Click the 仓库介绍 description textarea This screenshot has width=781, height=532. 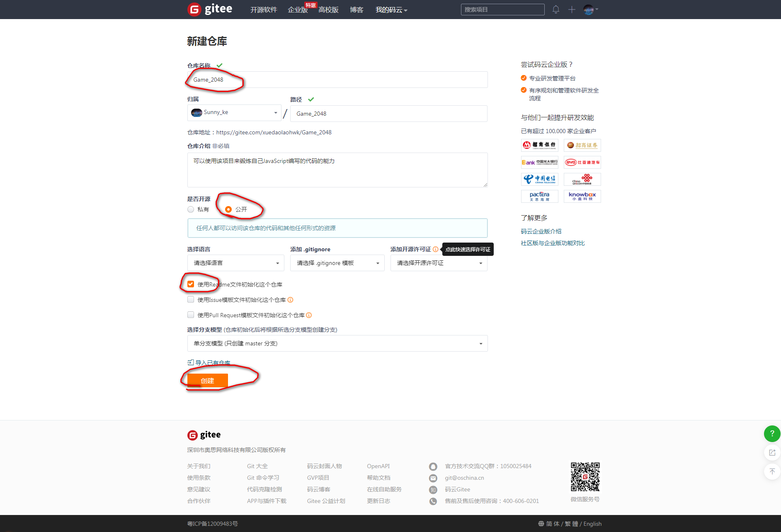coord(337,170)
